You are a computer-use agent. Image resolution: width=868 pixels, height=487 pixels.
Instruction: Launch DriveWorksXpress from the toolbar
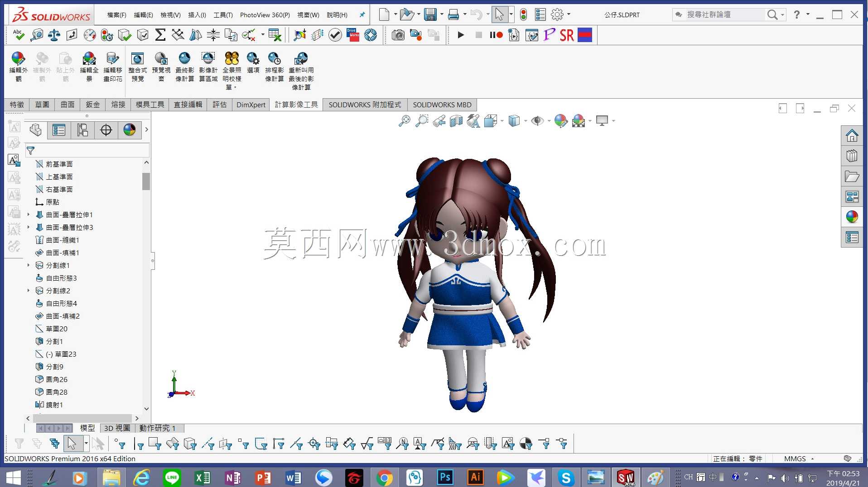[x=353, y=35]
